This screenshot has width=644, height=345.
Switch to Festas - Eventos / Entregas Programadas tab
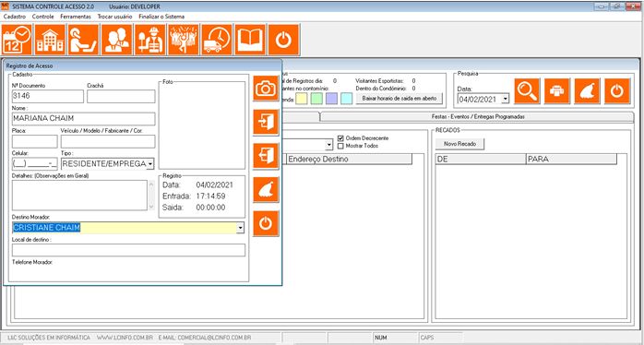coord(478,117)
